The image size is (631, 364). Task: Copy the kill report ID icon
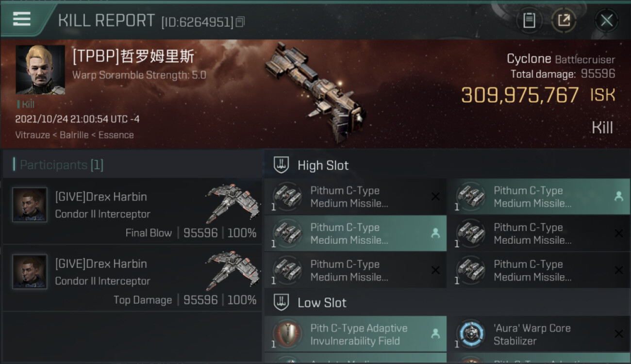click(241, 21)
